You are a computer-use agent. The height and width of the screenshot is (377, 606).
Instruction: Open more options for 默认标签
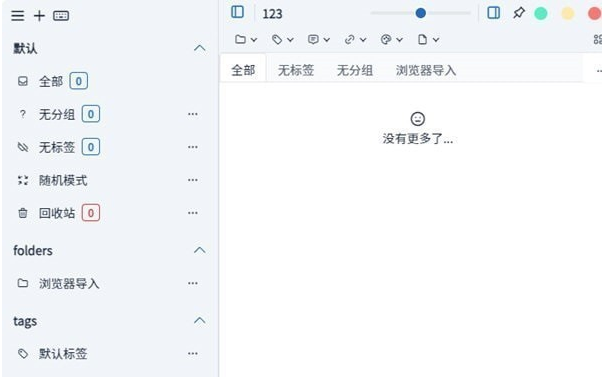[x=192, y=353]
